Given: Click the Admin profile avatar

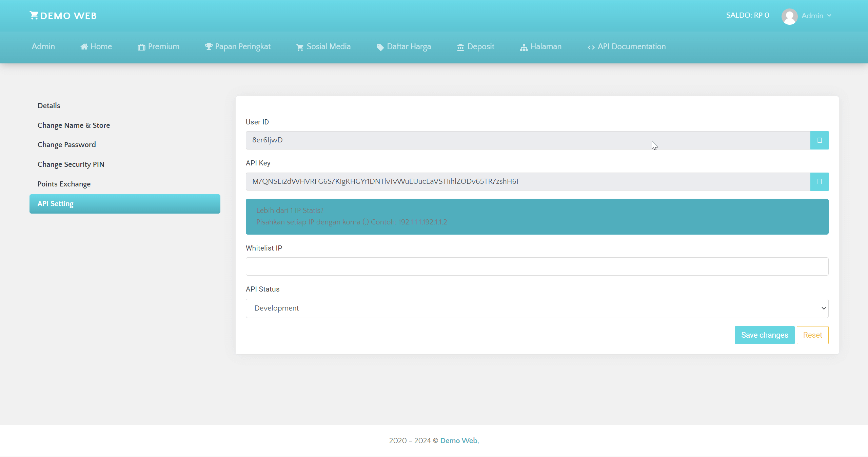Looking at the screenshot, I should [790, 16].
